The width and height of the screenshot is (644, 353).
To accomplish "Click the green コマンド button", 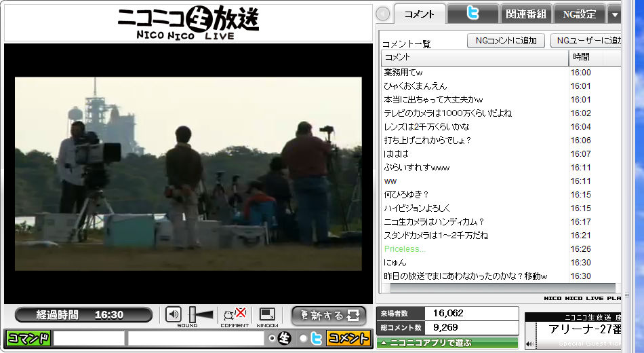I will [28, 339].
